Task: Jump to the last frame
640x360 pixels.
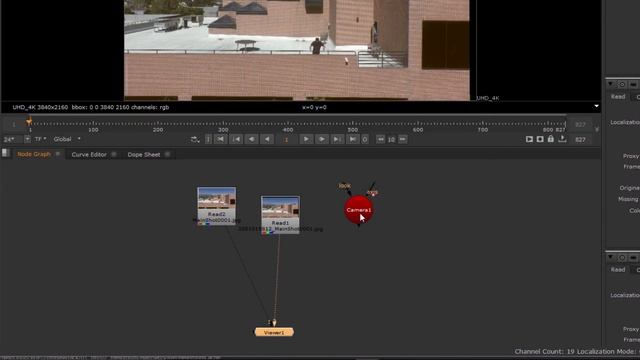Action: coord(353,139)
